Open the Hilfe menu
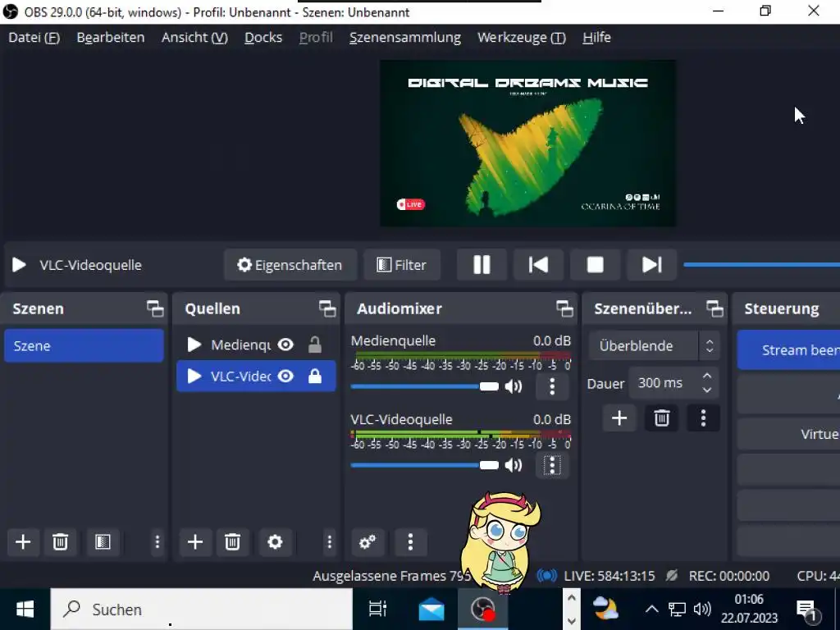The width and height of the screenshot is (840, 630). (x=596, y=38)
